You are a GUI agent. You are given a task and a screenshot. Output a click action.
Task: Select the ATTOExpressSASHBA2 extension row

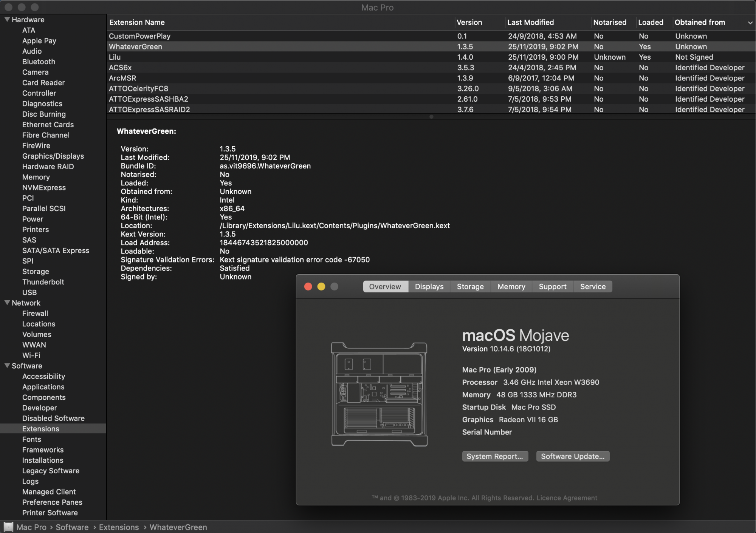click(x=431, y=99)
